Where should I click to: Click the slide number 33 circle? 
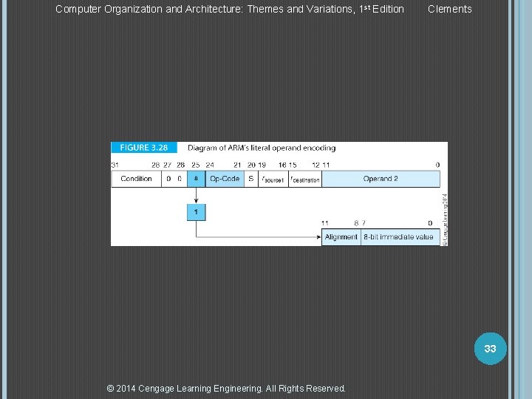[491, 349]
